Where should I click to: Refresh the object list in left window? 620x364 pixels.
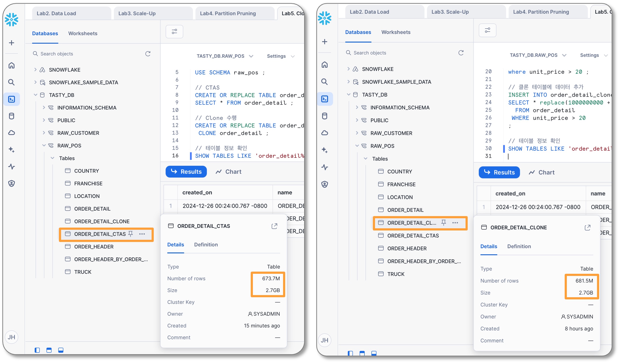pos(148,54)
